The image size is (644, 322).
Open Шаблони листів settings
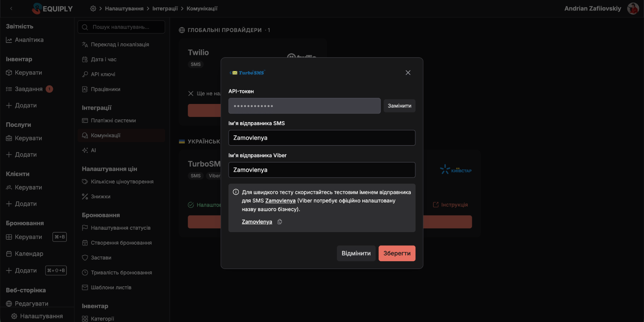(x=107, y=287)
